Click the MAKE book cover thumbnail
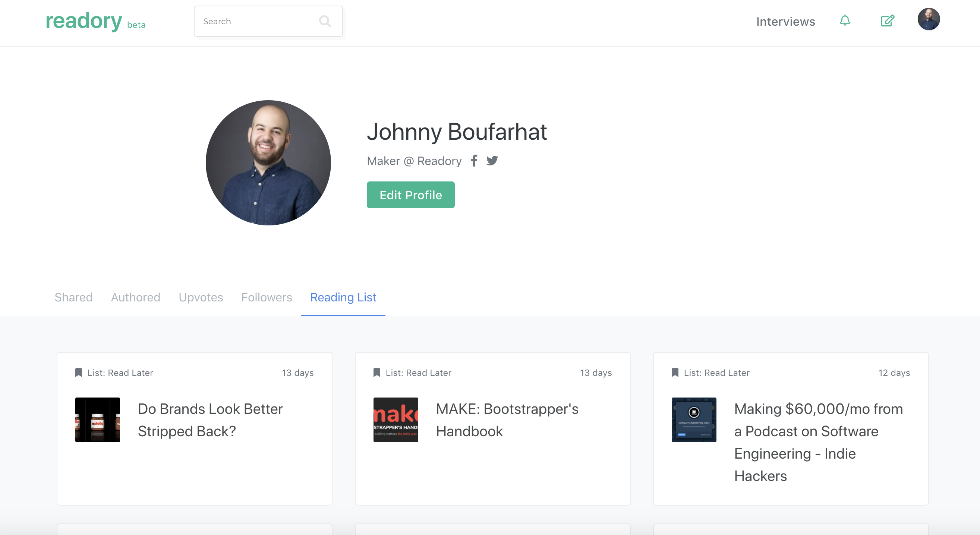This screenshot has width=980, height=535. tap(396, 420)
